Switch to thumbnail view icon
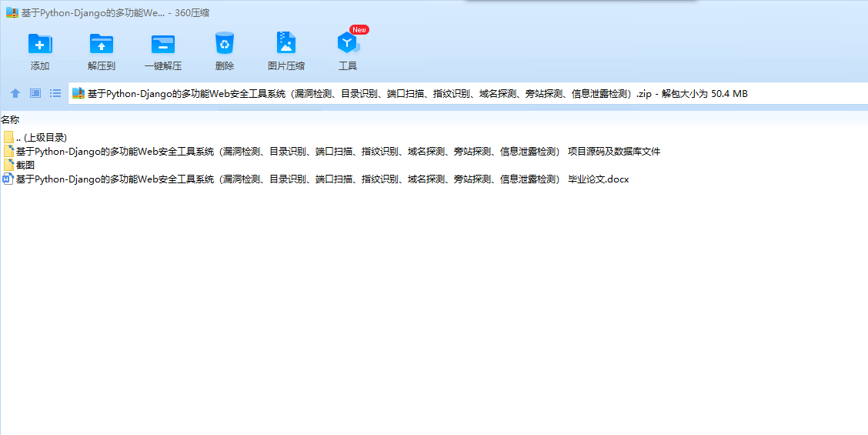The width and height of the screenshot is (868, 435). (35, 93)
